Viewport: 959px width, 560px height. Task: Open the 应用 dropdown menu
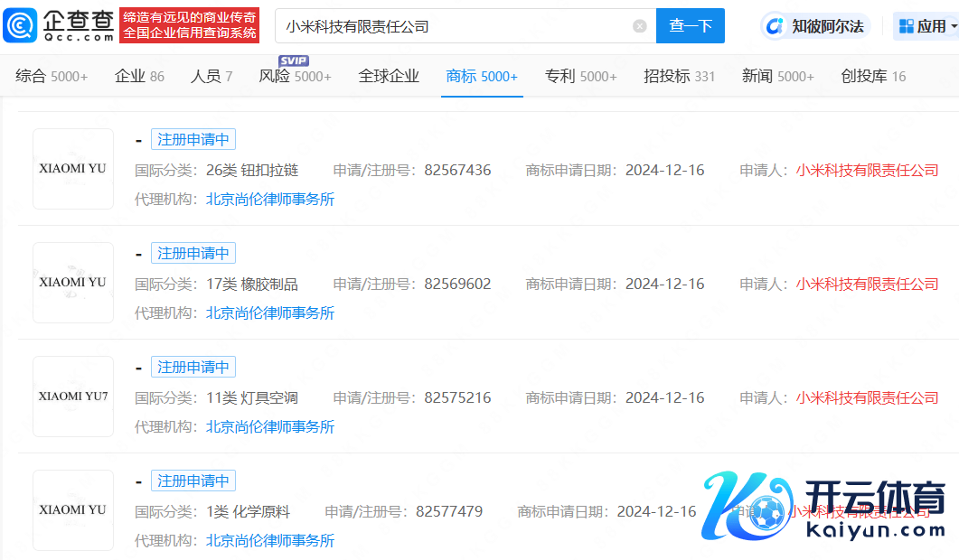point(926,26)
